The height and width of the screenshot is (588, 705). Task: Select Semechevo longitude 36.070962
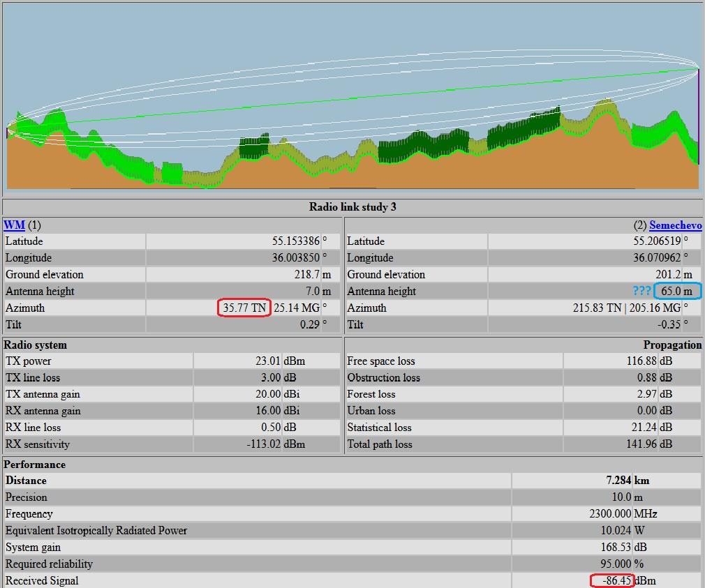(x=658, y=258)
